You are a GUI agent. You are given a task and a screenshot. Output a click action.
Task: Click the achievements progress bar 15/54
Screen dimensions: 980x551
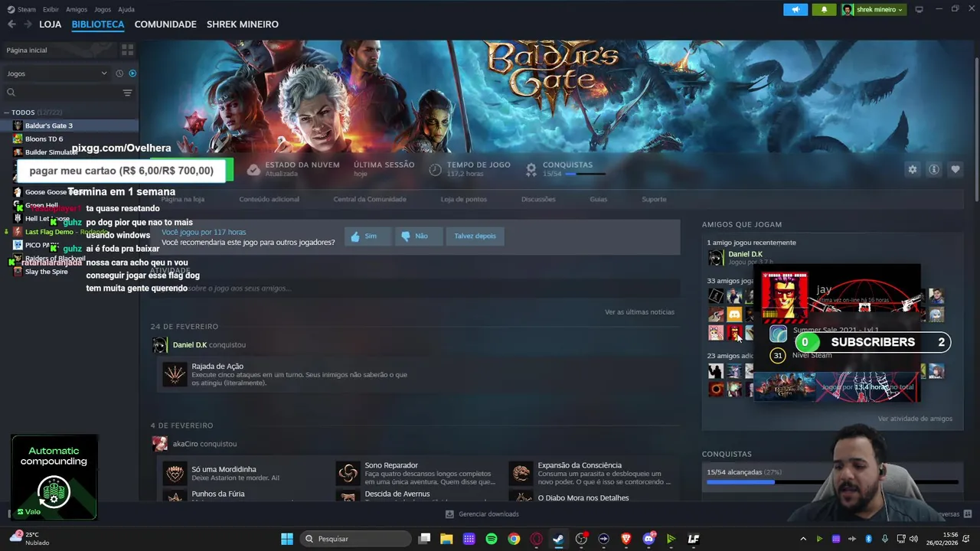tap(832, 482)
